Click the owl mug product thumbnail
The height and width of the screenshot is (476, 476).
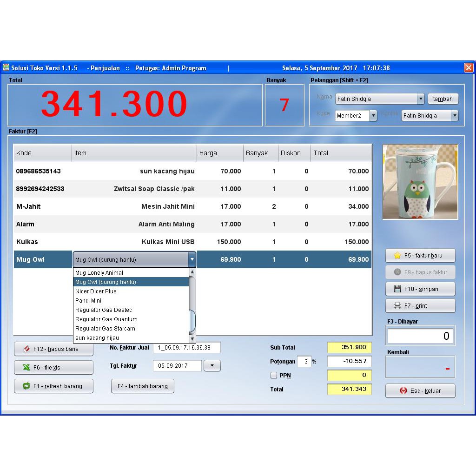pyautogui.click(x=420, y=182)
